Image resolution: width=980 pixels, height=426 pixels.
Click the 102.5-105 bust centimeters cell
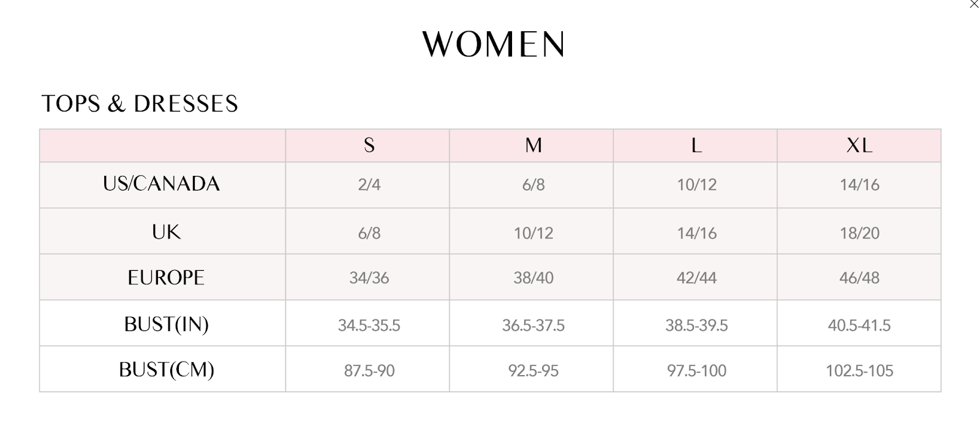pos(859,371)
